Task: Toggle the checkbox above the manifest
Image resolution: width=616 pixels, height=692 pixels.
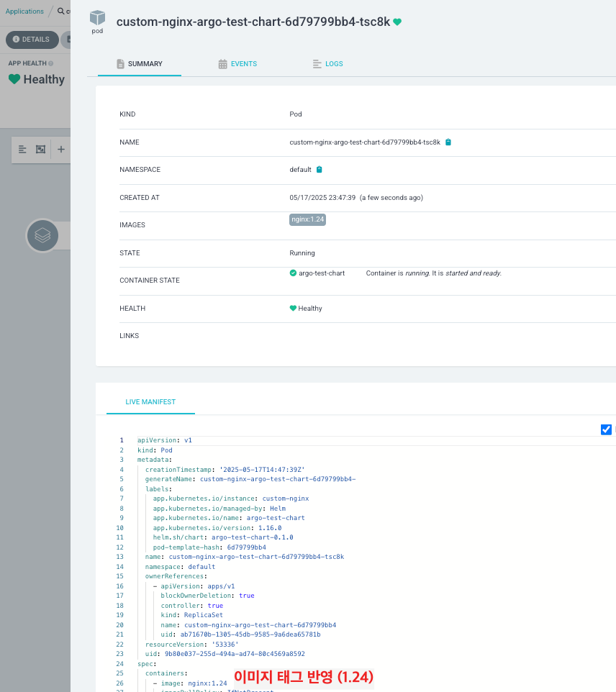Action: pyautogui.click(x=607, y=429)
